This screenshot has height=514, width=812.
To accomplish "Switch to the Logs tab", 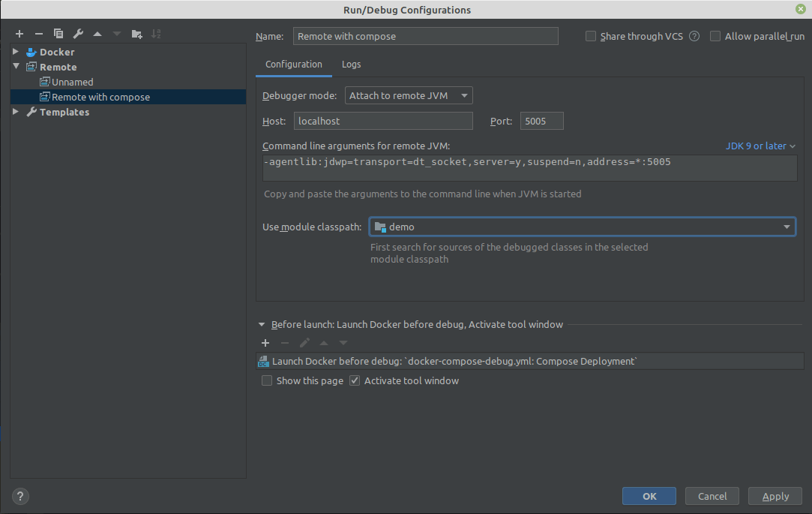I will 351,65.
